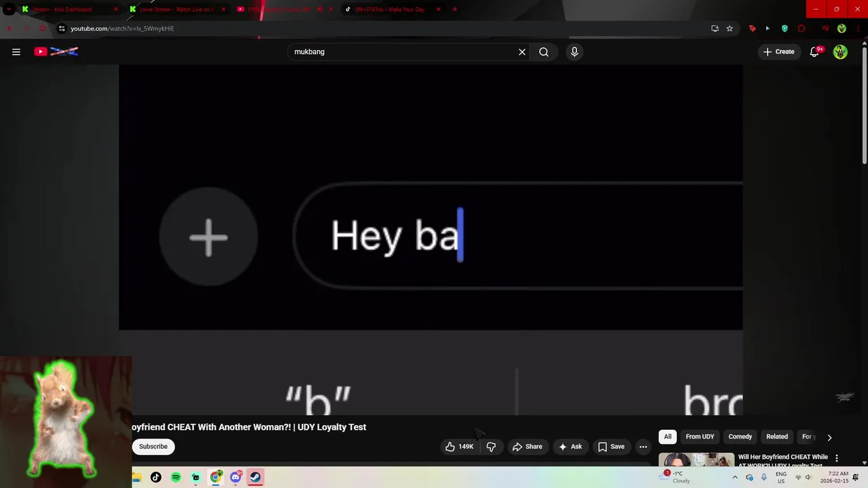The image size is (868, 488).
Task: Share the video
Action: [x=528, y=447]
